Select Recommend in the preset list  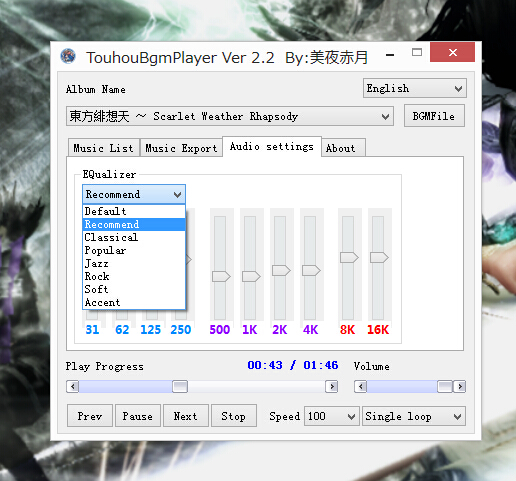[x=134, y=224]
